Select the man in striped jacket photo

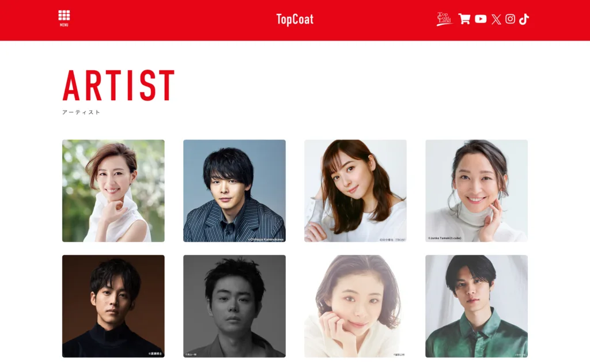(235, 191)
